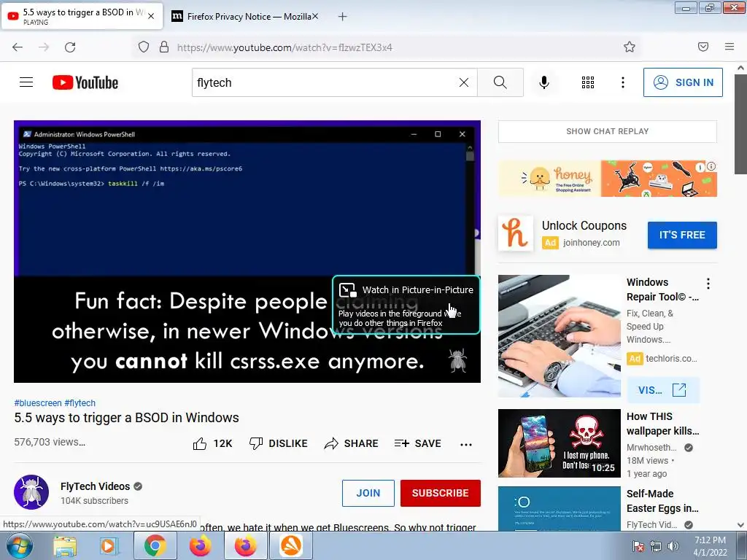Click the taskbar clock showing 7:12 PM
This screenshot has height=560, width=747.
(710, 546)
